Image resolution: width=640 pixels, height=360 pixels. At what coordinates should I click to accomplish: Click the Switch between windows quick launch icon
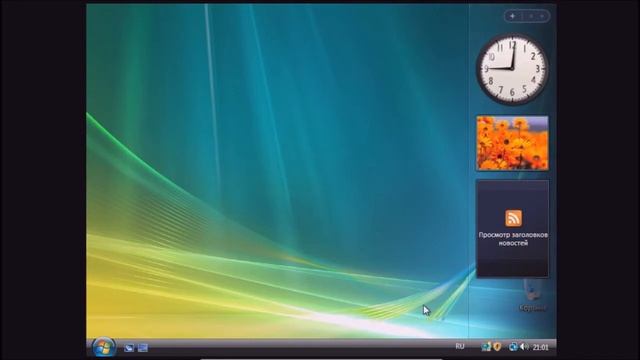(x=143, y=348)
